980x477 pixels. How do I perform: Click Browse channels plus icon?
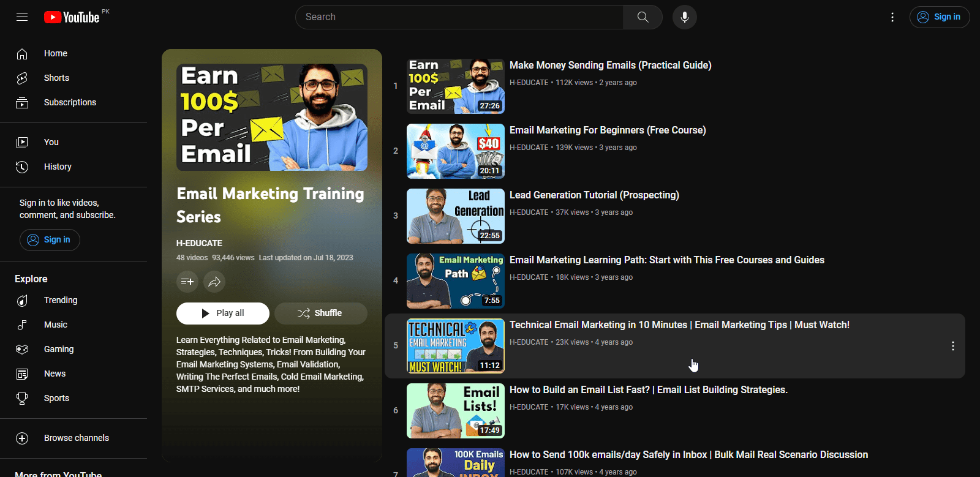pyautogui.click(x=22, y=438)
